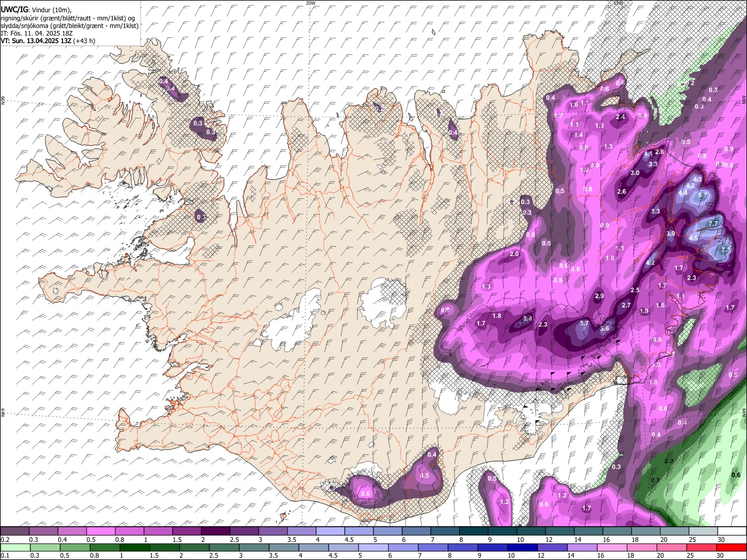The width and height of the screenshot is (747, 560).
Task: Click the 2.7 precipitation value on the map
Action: point(626,306)
